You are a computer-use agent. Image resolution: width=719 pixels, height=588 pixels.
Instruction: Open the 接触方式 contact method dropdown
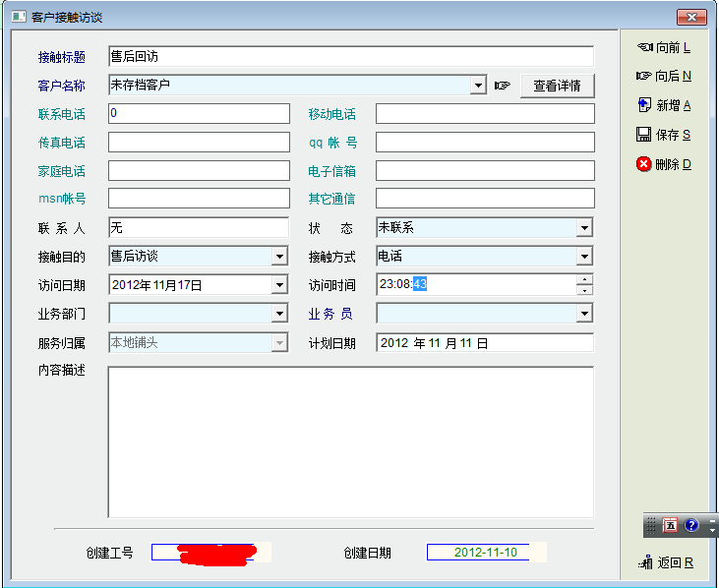[584, 258]
